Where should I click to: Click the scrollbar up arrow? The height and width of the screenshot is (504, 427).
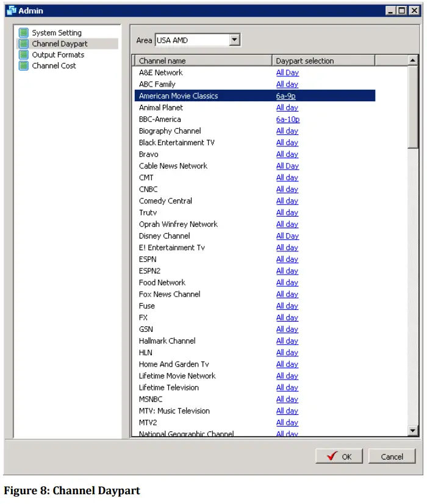tap(412, 60)
